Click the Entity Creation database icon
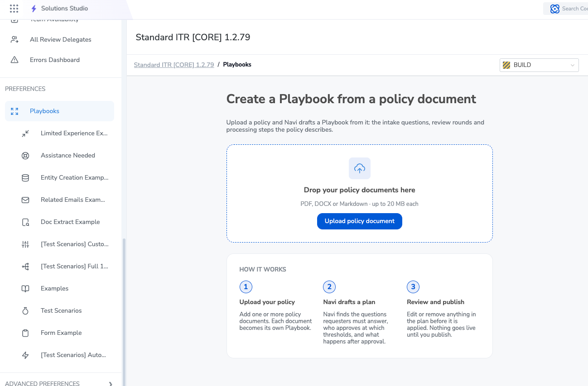Screen dimensions: 588x386 tap(25, 177)
